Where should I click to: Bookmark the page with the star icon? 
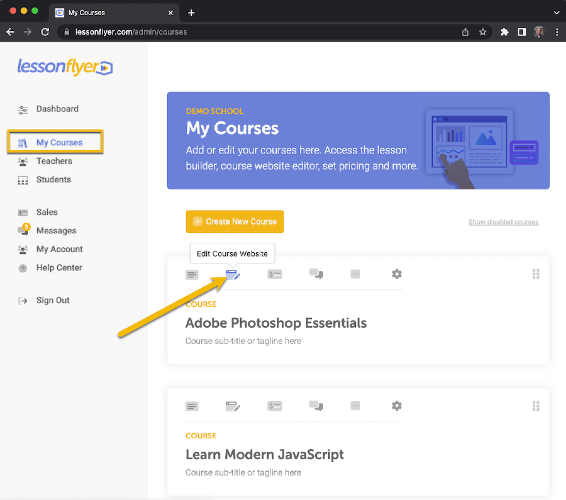pyautogui.click(x=483, y=32)
